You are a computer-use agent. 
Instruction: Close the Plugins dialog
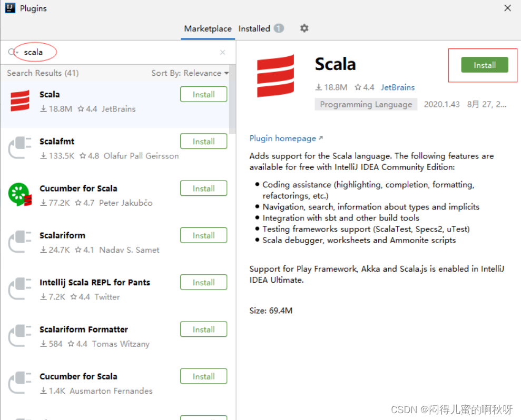click(507, 8)
